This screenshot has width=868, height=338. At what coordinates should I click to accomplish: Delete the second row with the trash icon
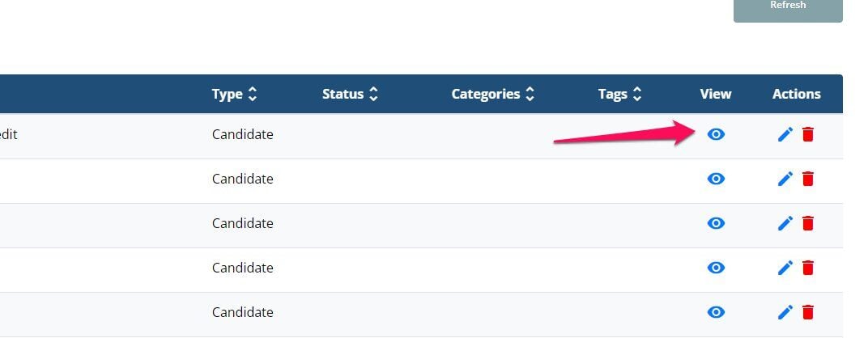click(x=808, y=178)
